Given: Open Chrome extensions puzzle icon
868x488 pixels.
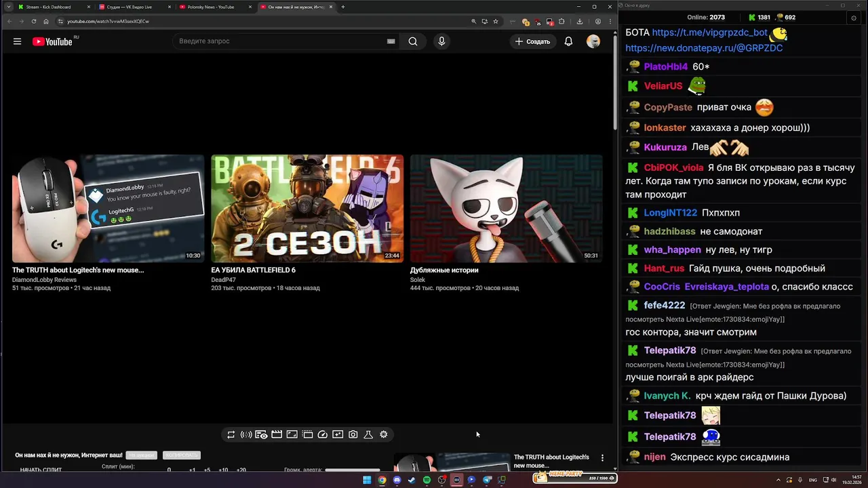Looking at the screenshot, I should (x=561, y=21).
